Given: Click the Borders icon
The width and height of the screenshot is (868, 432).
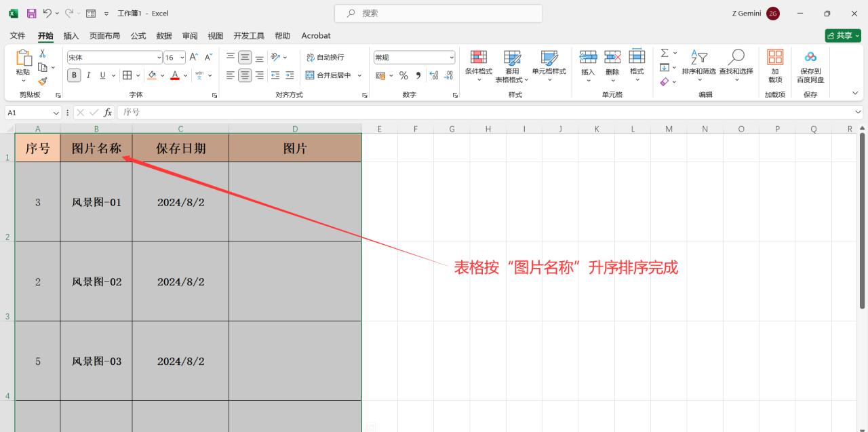Looking at the screenshot, I should click(127, 75).
